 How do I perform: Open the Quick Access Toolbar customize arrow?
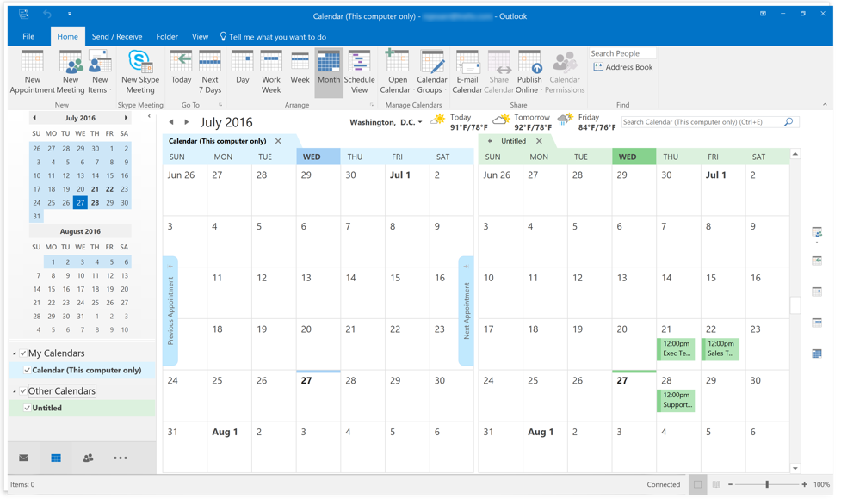(x=70, y=14)
